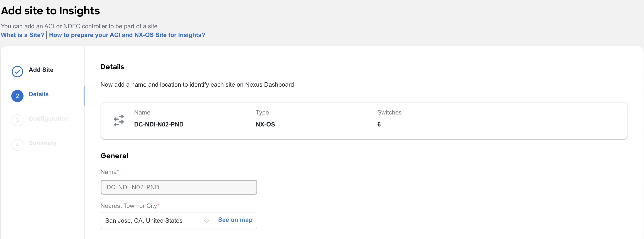Click the Add Site completed checkmark icon
Viewport: 644px width, 239px height.
pos(17,71)
